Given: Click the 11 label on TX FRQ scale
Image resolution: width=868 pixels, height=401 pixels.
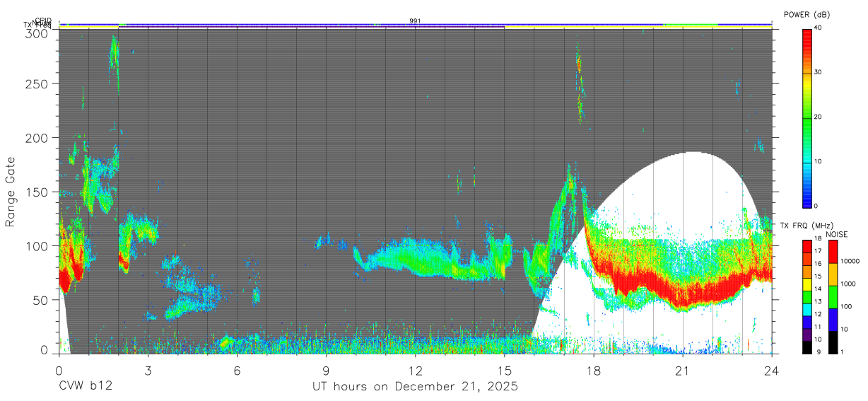Looking at the screenshot, I should [x=818, y=327].
